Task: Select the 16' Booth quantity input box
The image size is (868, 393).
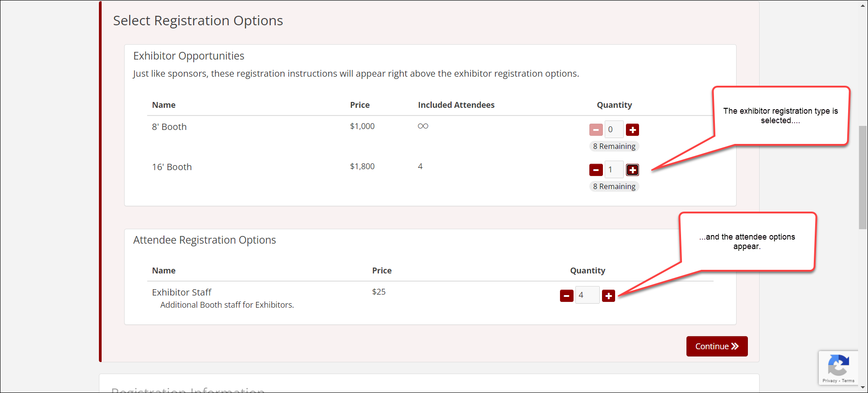Action: tap(614, 170)
